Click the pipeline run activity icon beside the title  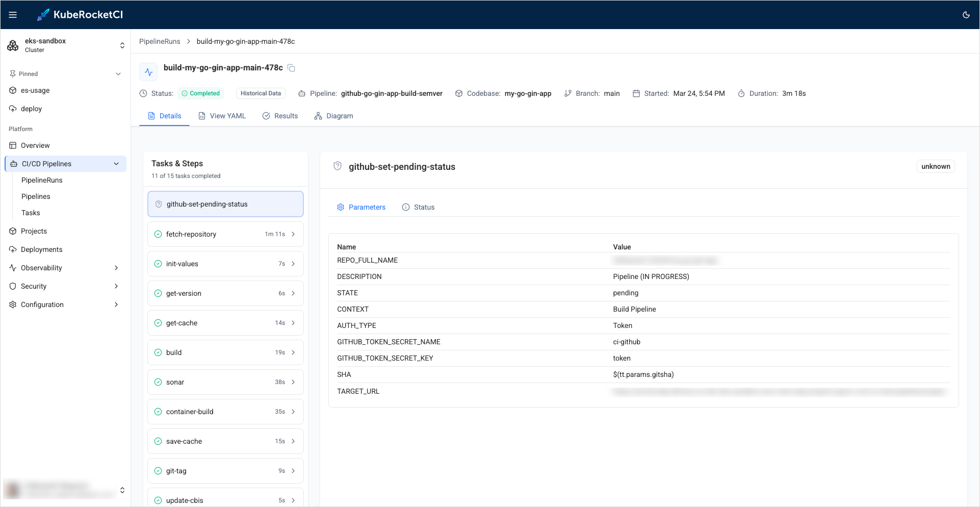pyautogui.click(x=148, y=72)
